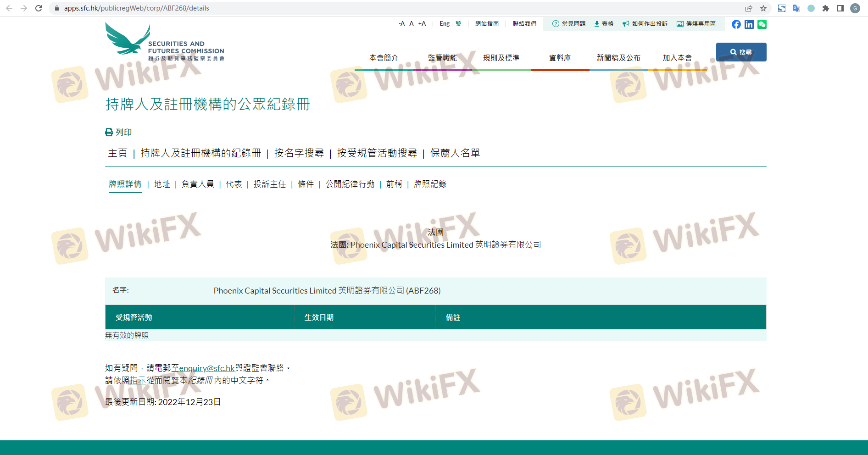Viewport: 868px width, 455px height.
Task: Open the Extensions puzzle icon
Action: [x=826, y=8]
